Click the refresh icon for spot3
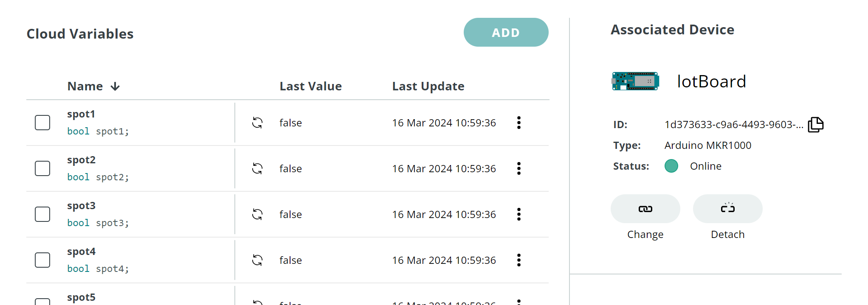The height and width of the screenshot is (305, 868). (257, 214)
